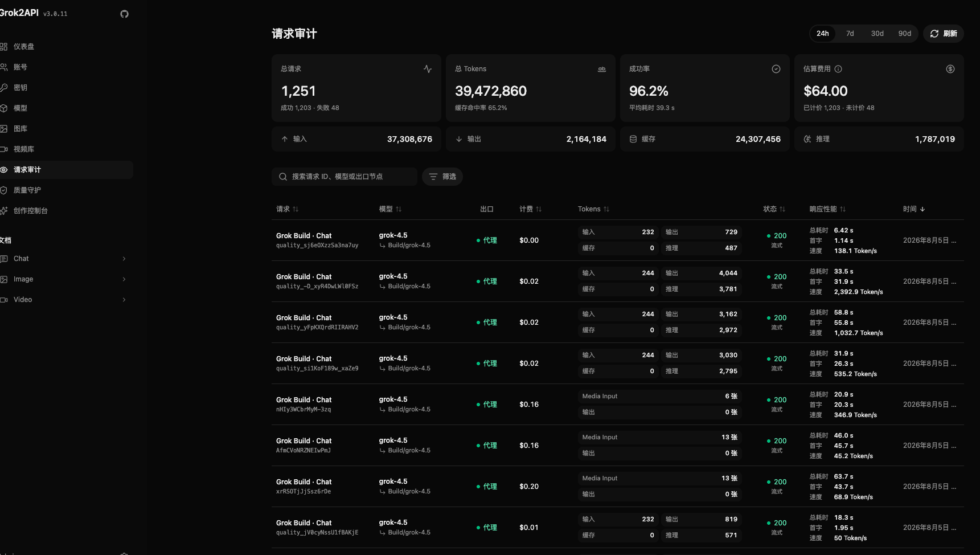Open request quality_si1KoF189w_xaZe9 row
The height and width of the screenshot is (555, 980).
coord(618,364)
